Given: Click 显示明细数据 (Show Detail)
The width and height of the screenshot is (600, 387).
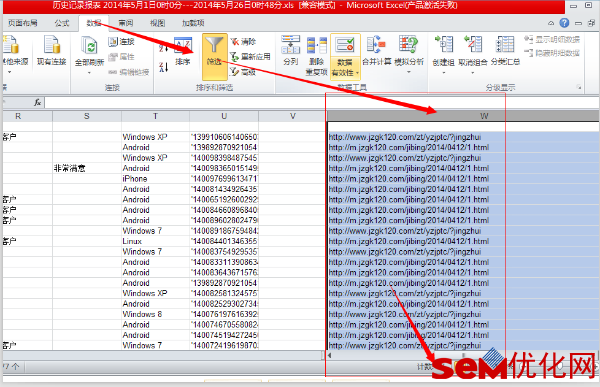Looking at the screenshot, I should click(x=552, y=39).
